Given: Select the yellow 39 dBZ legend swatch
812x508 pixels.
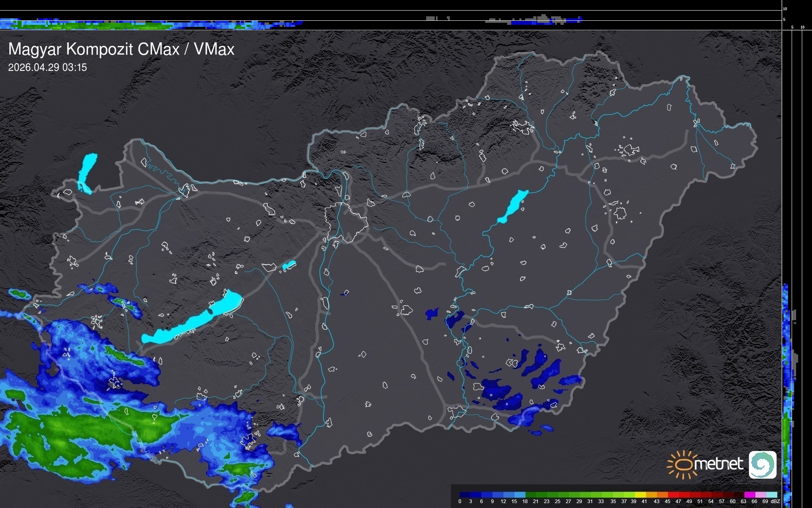Looking at the screenshot, I should pos(640,495).
